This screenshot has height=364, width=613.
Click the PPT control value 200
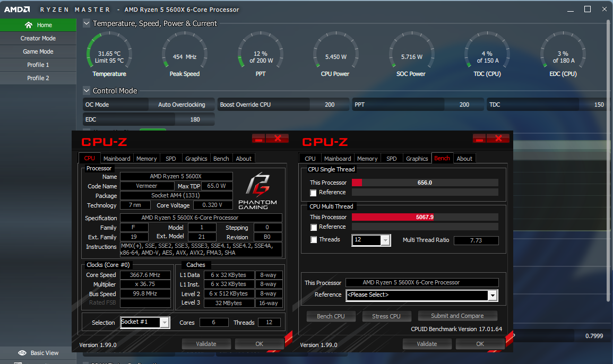point(464,105)
